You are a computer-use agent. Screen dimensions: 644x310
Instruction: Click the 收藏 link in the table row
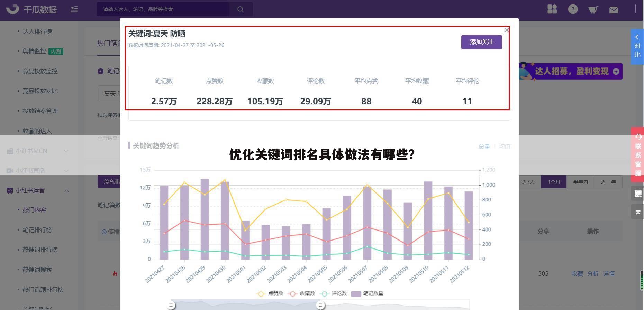[577, 274]
